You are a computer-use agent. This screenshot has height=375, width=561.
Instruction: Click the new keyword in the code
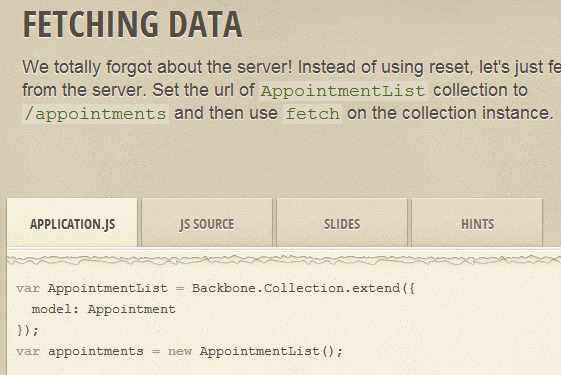click(180, 351)
